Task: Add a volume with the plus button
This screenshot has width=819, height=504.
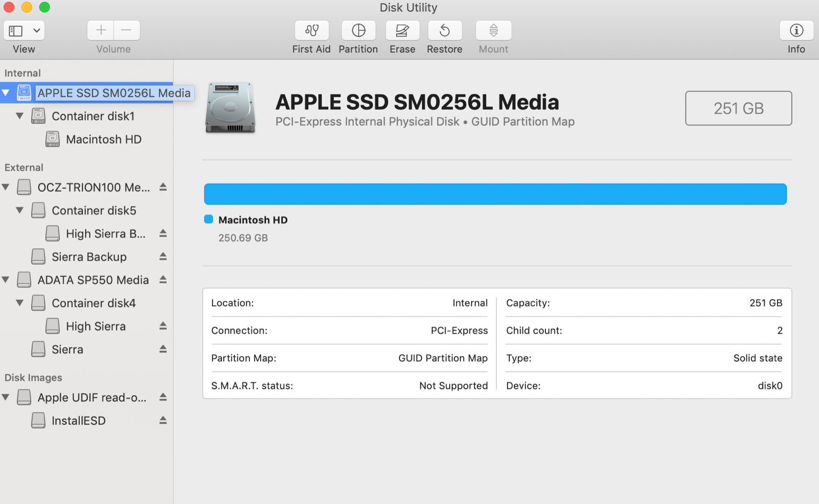Action: pos(100,31)
